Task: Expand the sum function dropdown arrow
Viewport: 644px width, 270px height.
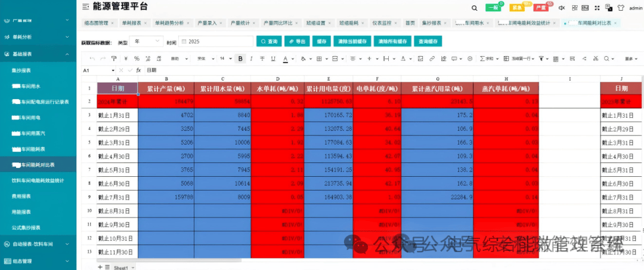Action: (x=496, y=59)
